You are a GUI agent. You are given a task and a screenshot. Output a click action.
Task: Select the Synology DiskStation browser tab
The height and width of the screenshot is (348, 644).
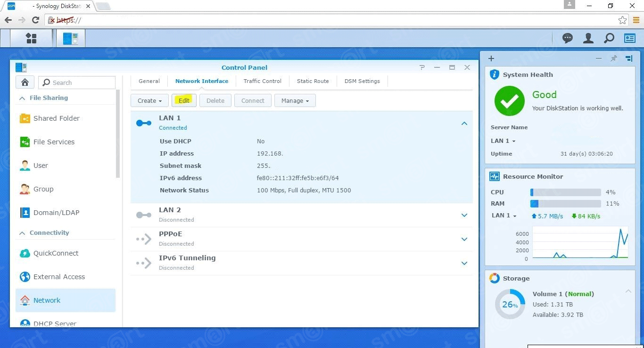pos(50,6)
